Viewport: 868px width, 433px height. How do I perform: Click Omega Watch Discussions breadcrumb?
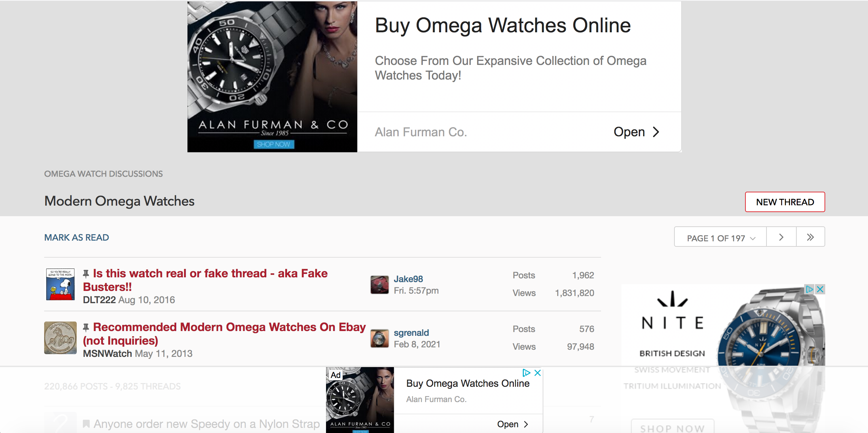pyautogui.click(x=103, y=174)
